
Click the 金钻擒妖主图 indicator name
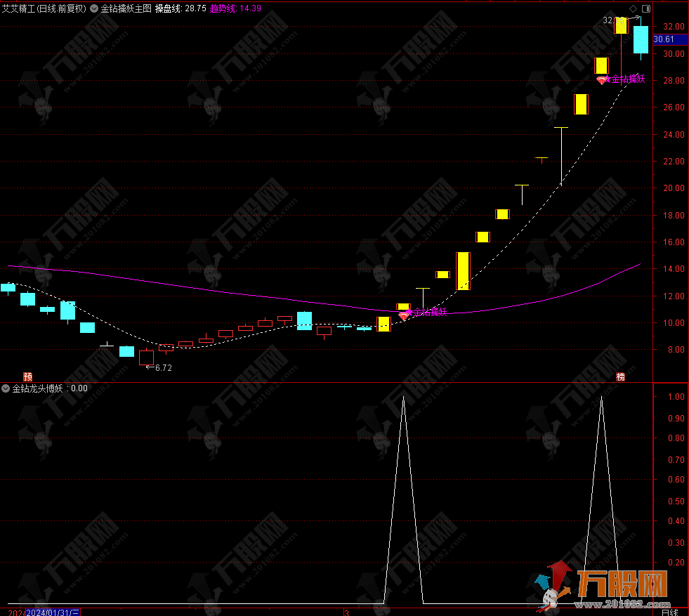coord(126,8)
